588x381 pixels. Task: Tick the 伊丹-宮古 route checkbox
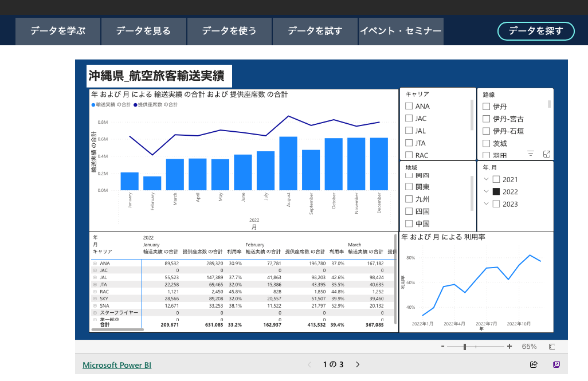[486, 119]
